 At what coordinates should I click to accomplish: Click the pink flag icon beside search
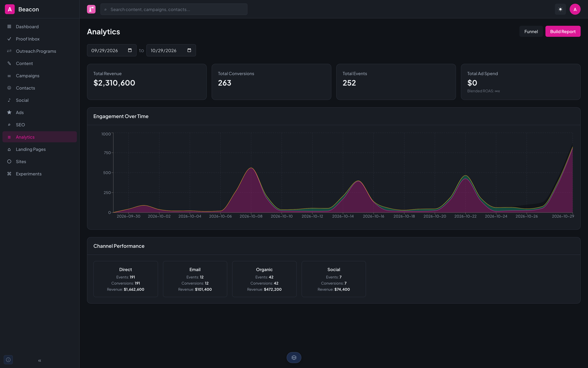[91, 9]
